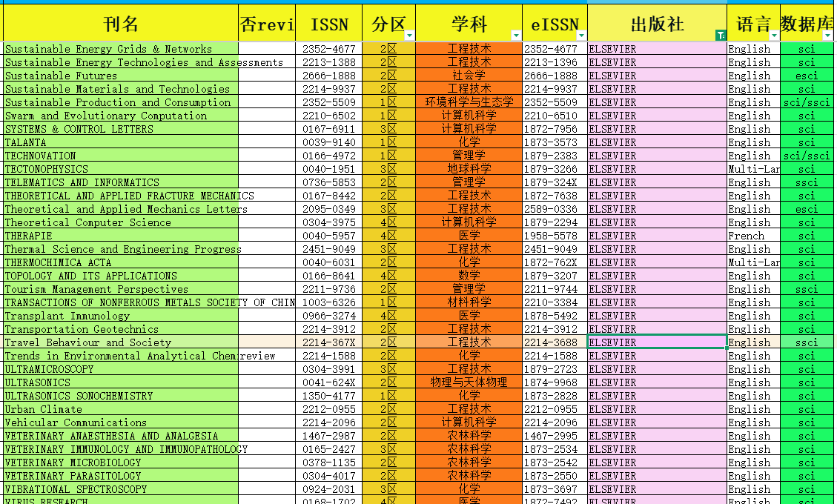Select the cell Vehicular Communications
This screenshot has height=504, width=837.
(121, 423)
